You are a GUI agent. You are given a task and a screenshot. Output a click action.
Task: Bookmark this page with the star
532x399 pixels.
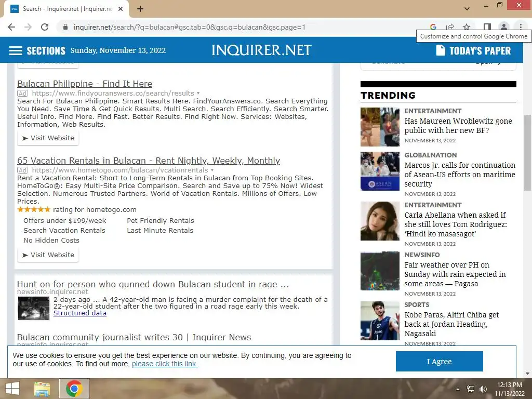point(467,27)
